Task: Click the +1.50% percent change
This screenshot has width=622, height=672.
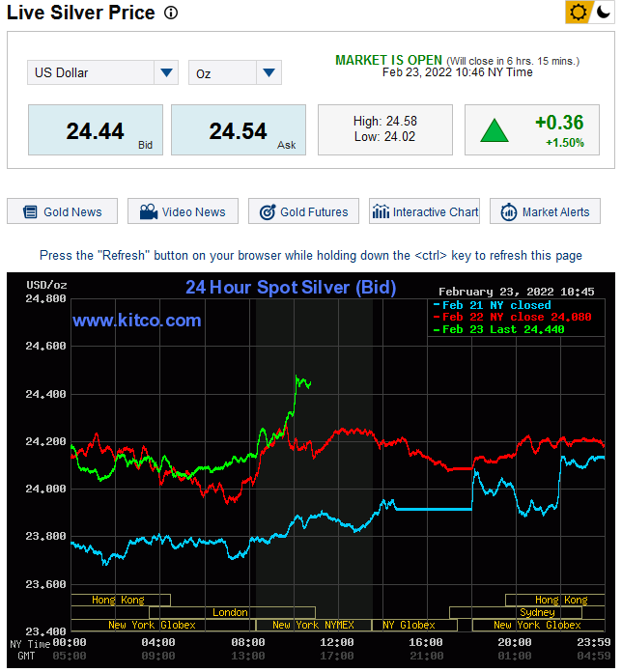Action: click(x=565, y=143)
